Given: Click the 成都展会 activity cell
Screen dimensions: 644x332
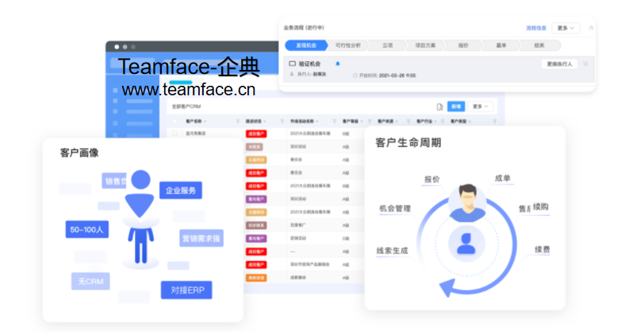Looking at the screenshot, I should (297, 277).
